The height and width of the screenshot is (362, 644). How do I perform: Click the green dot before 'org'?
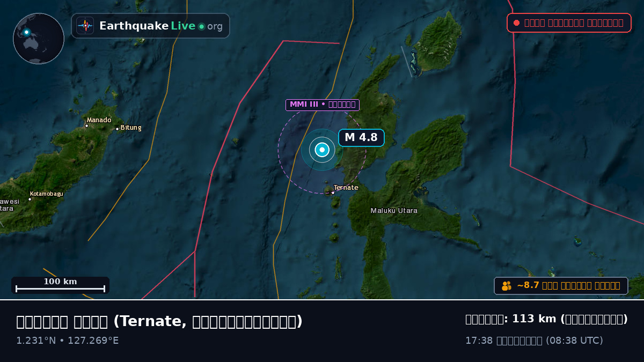201,26
